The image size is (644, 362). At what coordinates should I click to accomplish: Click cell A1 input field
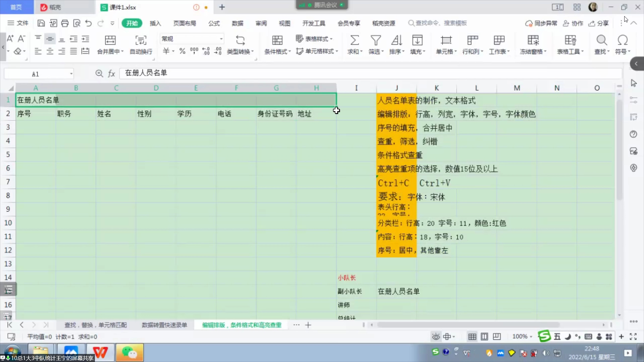click(35, 100)
